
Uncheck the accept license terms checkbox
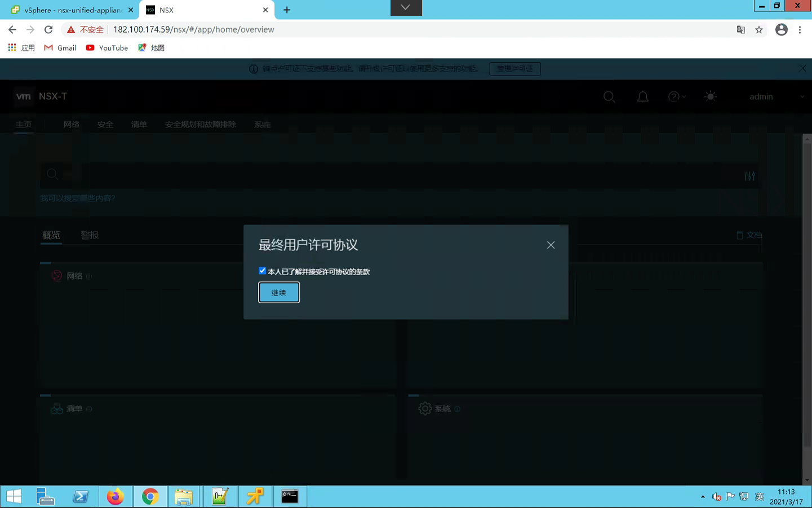pyautogui.click(x=262, y=271)
